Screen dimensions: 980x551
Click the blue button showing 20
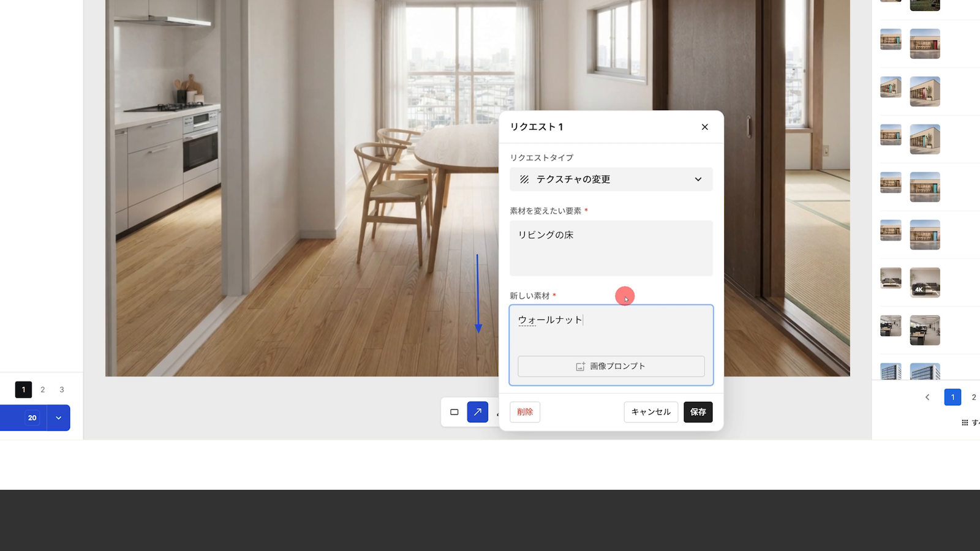(x=23, y=418)
